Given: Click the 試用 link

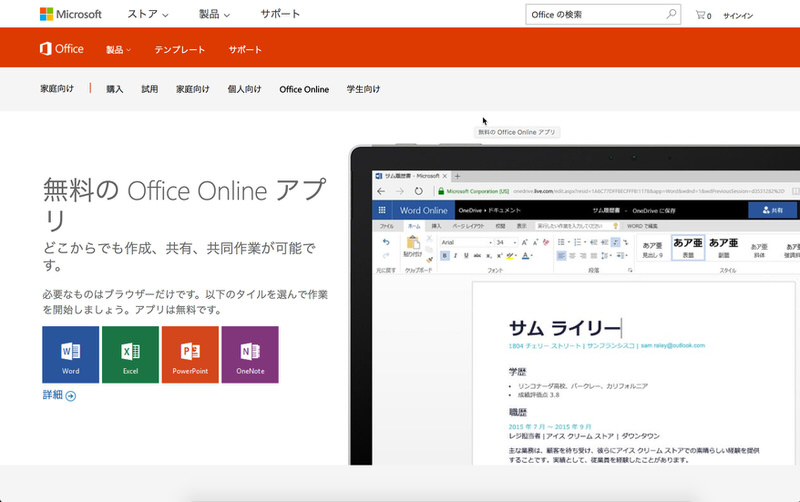Looking at the screenshot, I should tap(149, 89).
